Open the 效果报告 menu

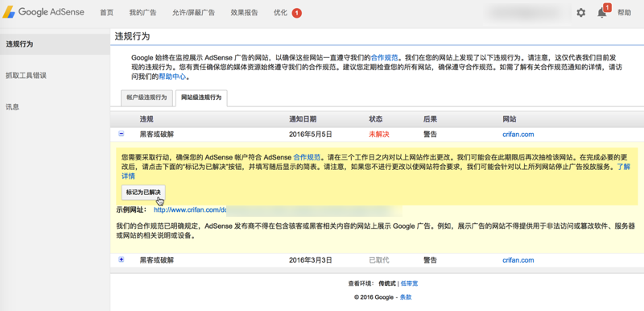pyautogui.click(x=244, y=13)
